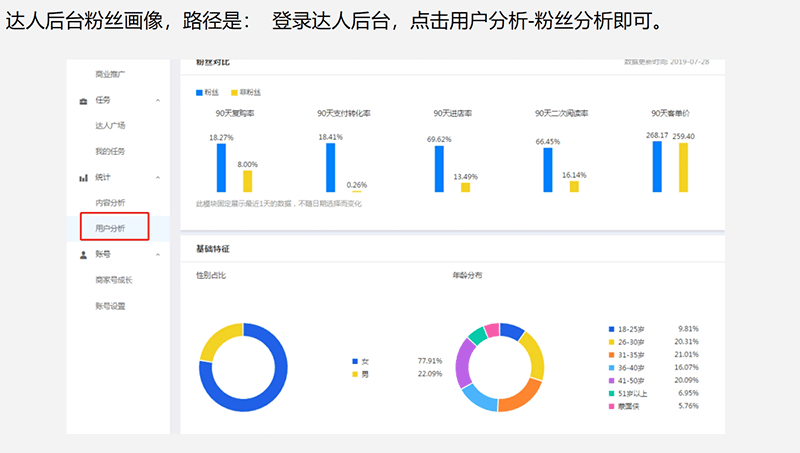
Task: Toggle the yellow 非粉丝 legend marker
Action: [234, 92]
